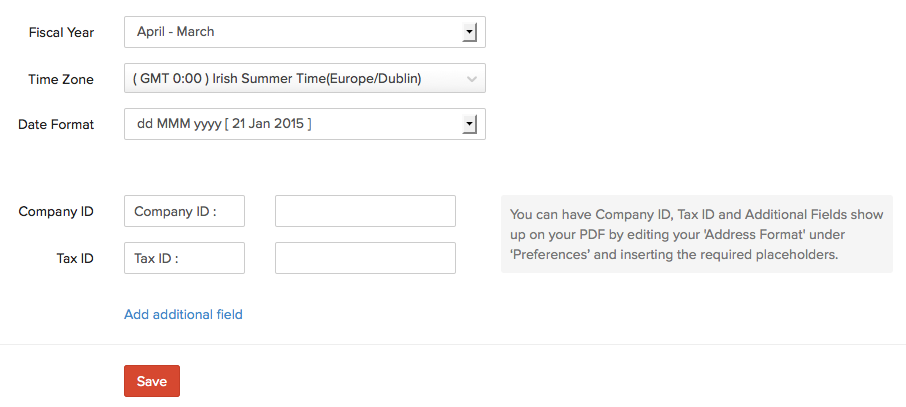Click the Fiscal Year dropdown arrow icon
The image size is (906, 407).
click(x=469, y=32)
